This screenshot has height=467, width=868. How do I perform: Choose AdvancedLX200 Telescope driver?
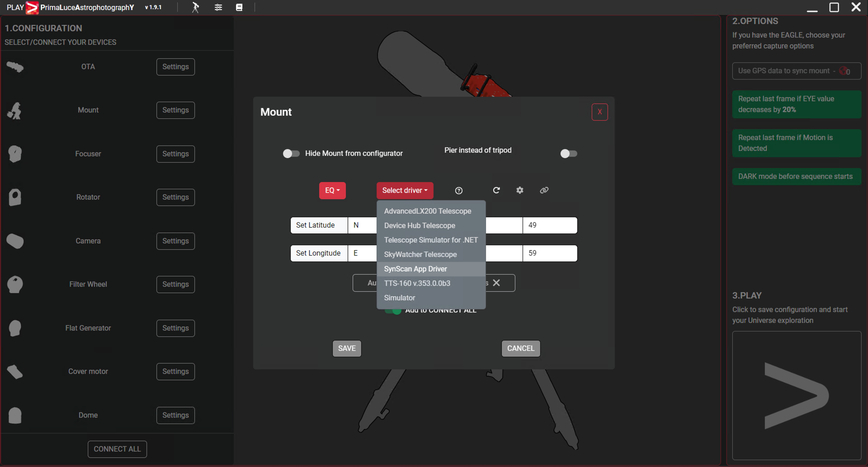click(431, 211)
